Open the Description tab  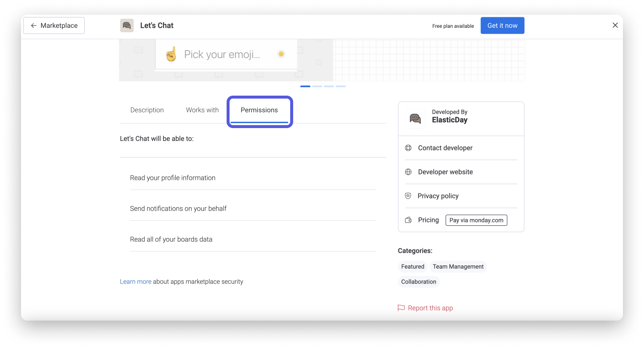coord(147,110)
